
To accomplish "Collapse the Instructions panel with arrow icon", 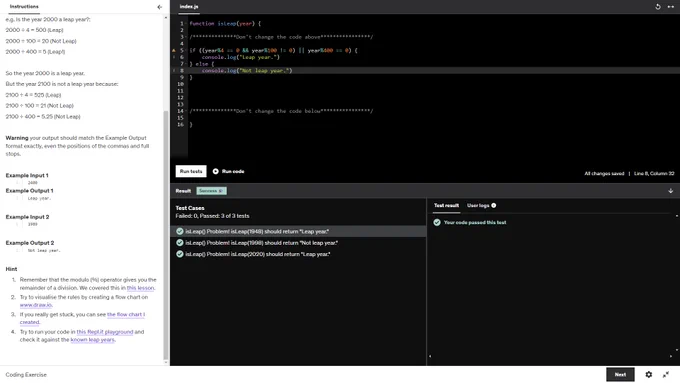I will [160, 7].
